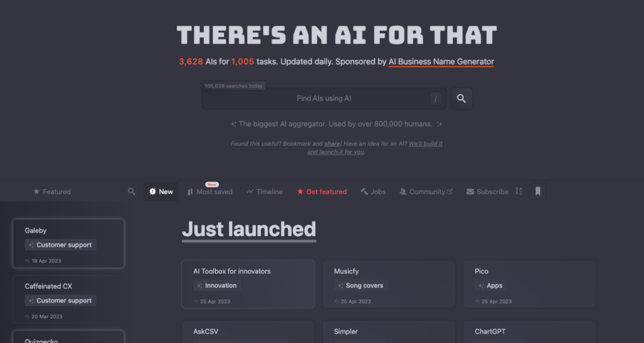The width and height of the screenshot is (644, 343).
Task: Focus the "Find AIs using AI" search field
Action: point(324,99)
